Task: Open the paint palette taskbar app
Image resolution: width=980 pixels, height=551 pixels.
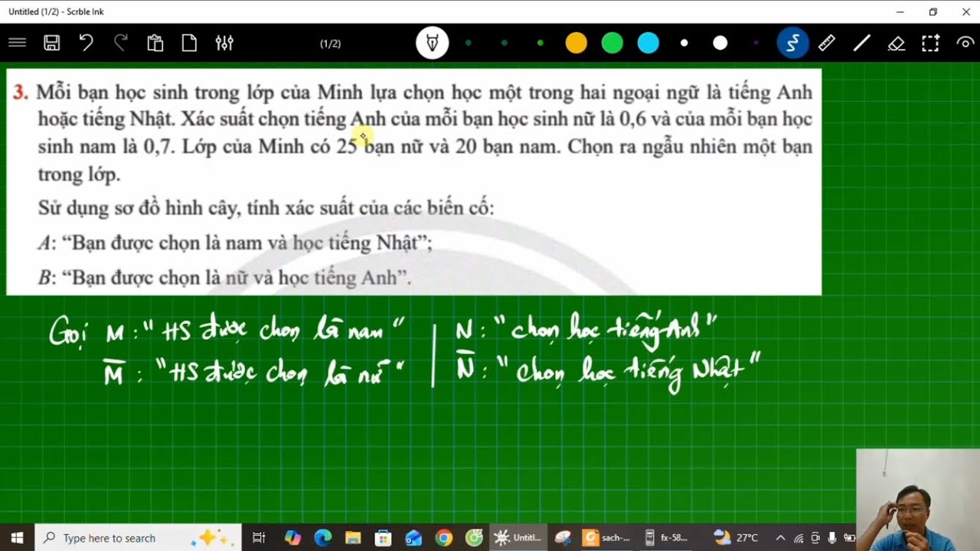Action: pyautogui.click(x=563, y=538)
